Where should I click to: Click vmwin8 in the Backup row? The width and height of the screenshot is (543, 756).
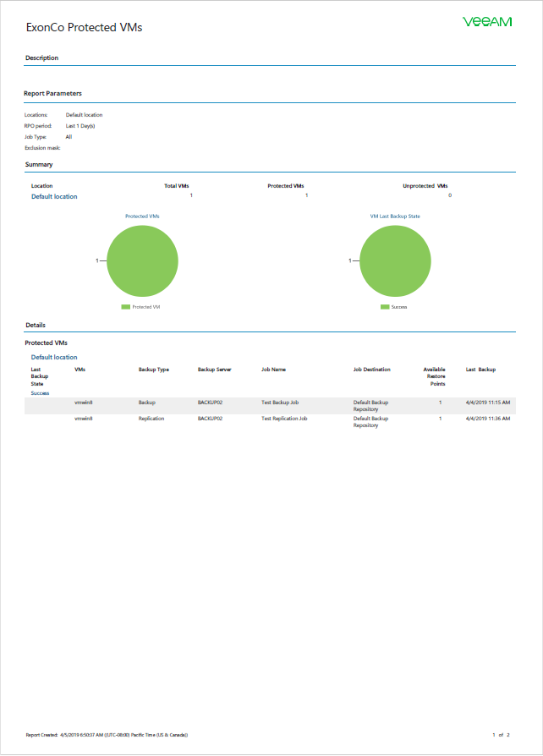pyautogui.click(x=84, y=403)
